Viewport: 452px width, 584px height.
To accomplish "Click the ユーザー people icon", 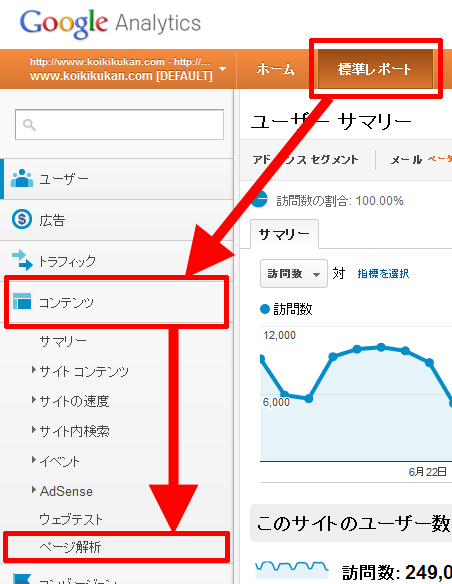I will tap(22, 178).
